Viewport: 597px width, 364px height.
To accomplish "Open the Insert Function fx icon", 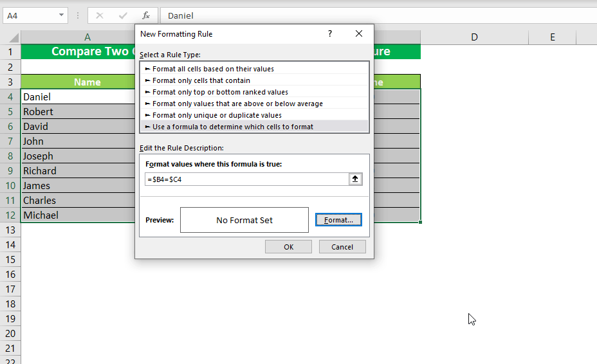I will [146, 15].
